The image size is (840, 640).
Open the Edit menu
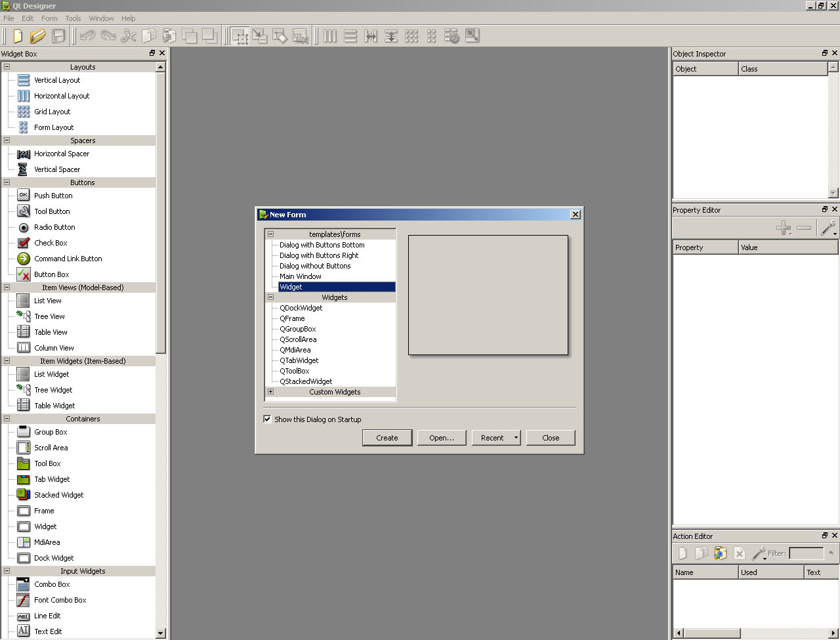28,18
